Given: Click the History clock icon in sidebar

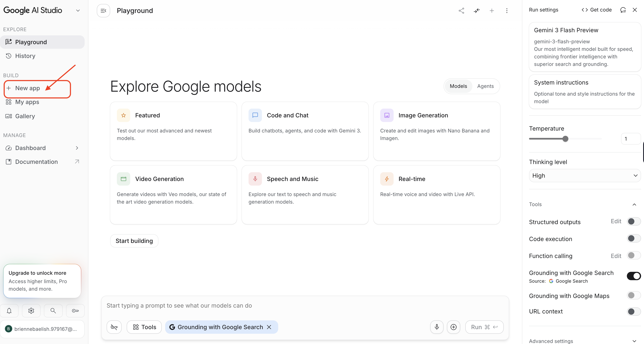Looking at the screenshot, I should click(x=9, y=56).
